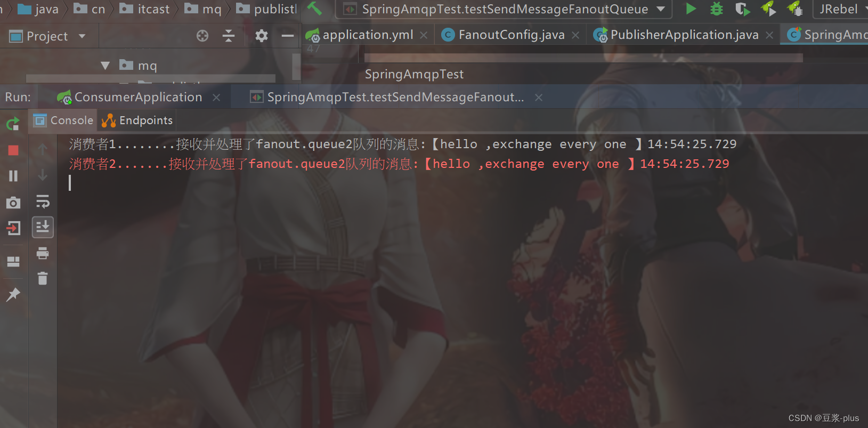Click red console line starting with 消费者2
Image resolution: width=868 pixels, height=428 pixels.
pyautogui.click(x=399, y=164)
